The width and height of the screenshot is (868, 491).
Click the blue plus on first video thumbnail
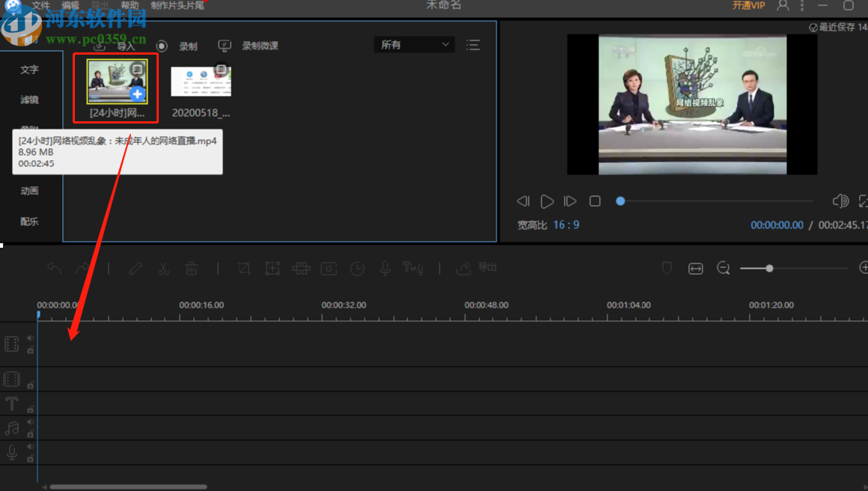coord(137,94)
